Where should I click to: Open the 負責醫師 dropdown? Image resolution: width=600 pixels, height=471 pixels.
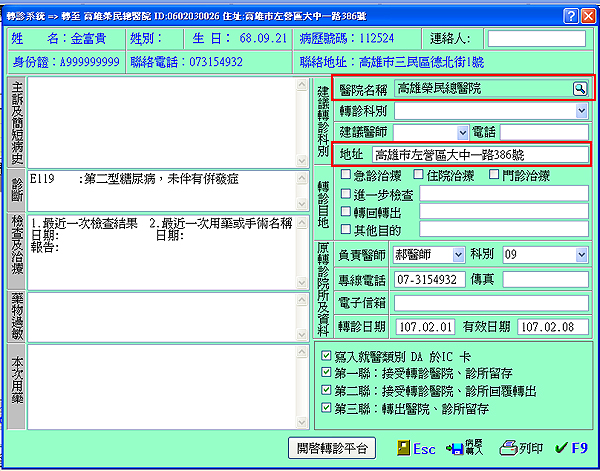point(462,255)
